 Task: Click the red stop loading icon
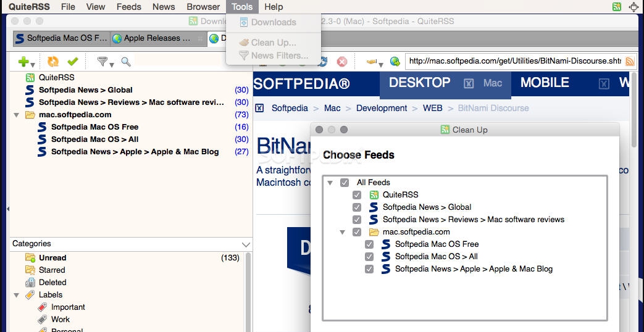pos(341,62)
